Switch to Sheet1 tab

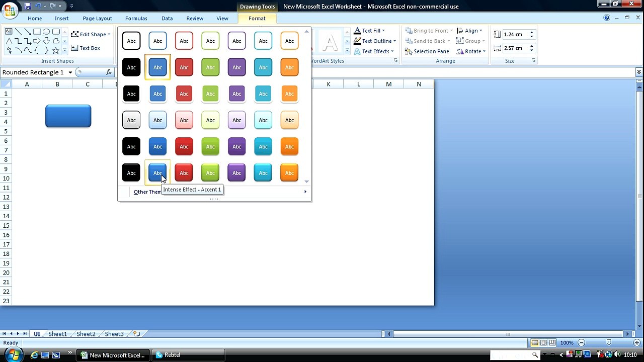click(x=57, y=334)
